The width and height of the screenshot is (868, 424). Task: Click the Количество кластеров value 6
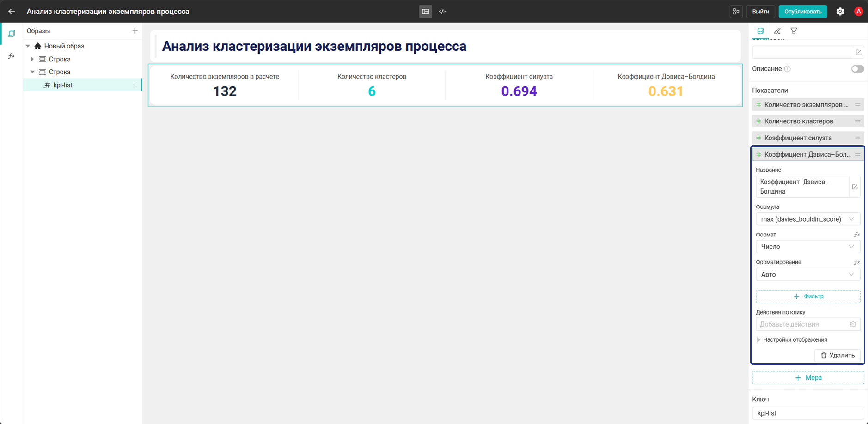click(372, 91)
